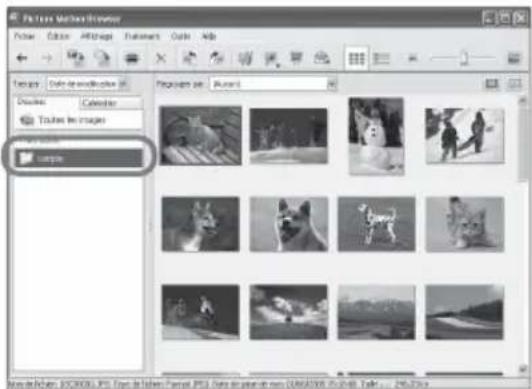Image resolution: width=532 pixels, height=389 pixels.
Task: Click the disc creation toolbar icon
Action: click(102, 58)
